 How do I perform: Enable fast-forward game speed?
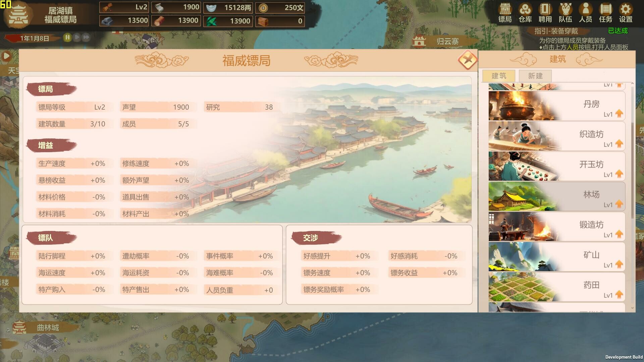pyautogui.click(x=87, y=38)
